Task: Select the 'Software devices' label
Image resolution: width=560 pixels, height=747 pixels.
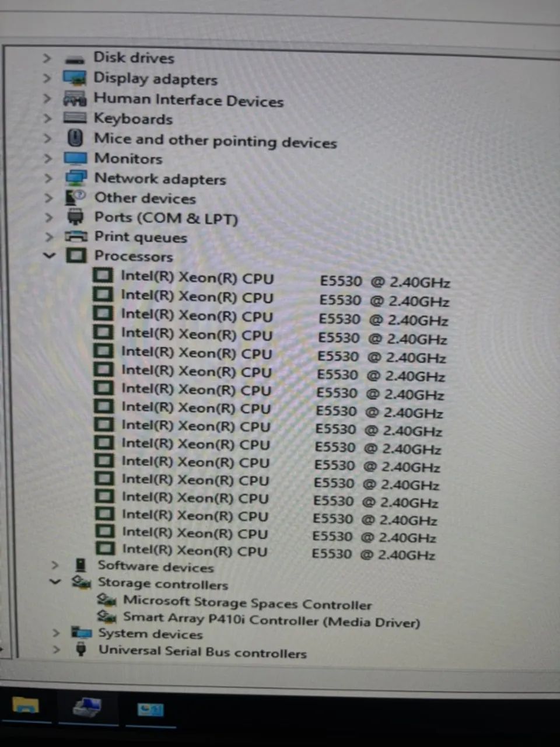Action: [x=156, y=566]
